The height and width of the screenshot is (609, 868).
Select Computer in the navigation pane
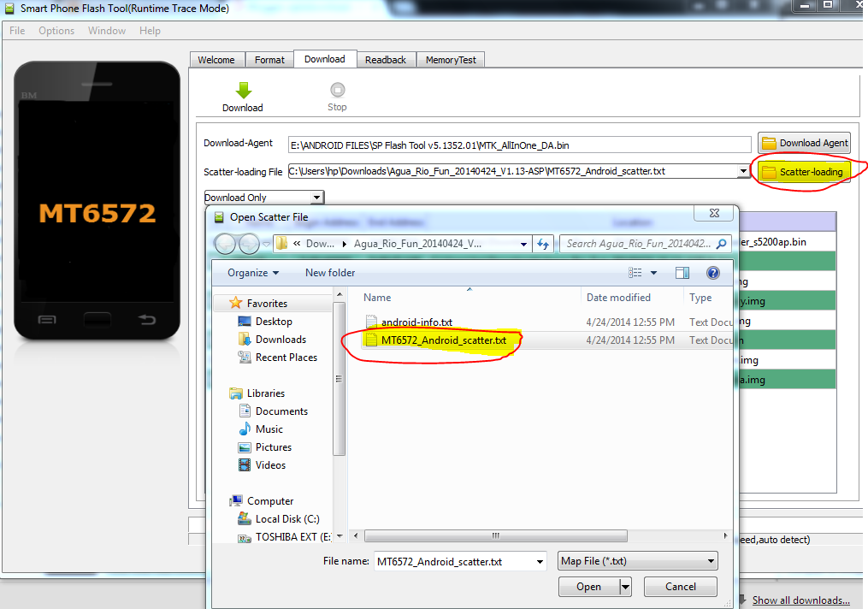click(x=270, y=501)
